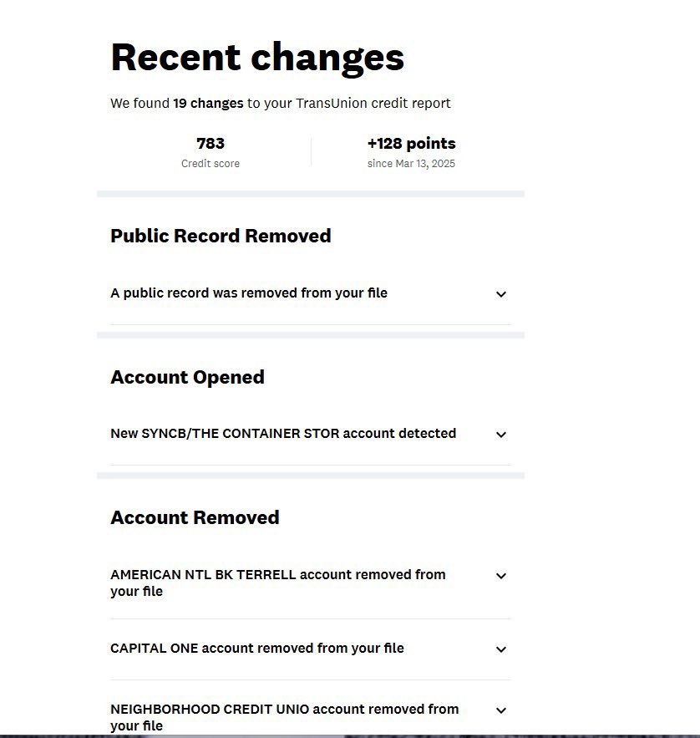Click 'TransUnion credit report' in the subtitle

[373, 104]
